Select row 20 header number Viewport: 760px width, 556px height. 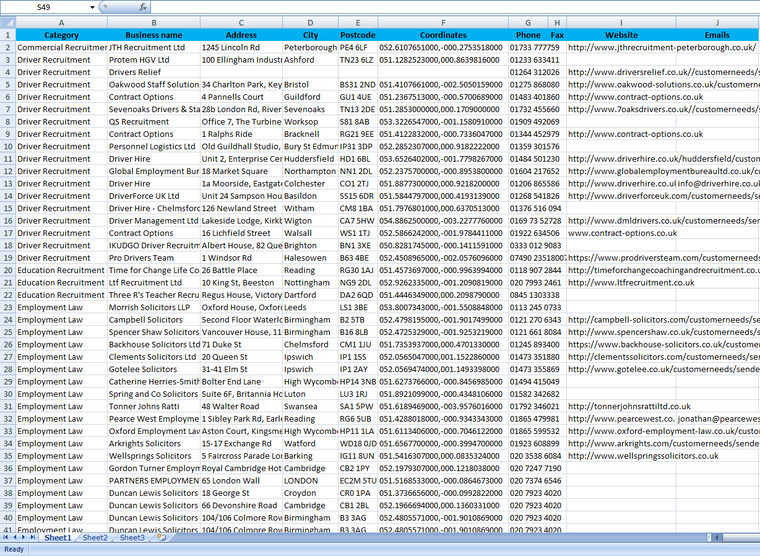[x=8, y=270]
